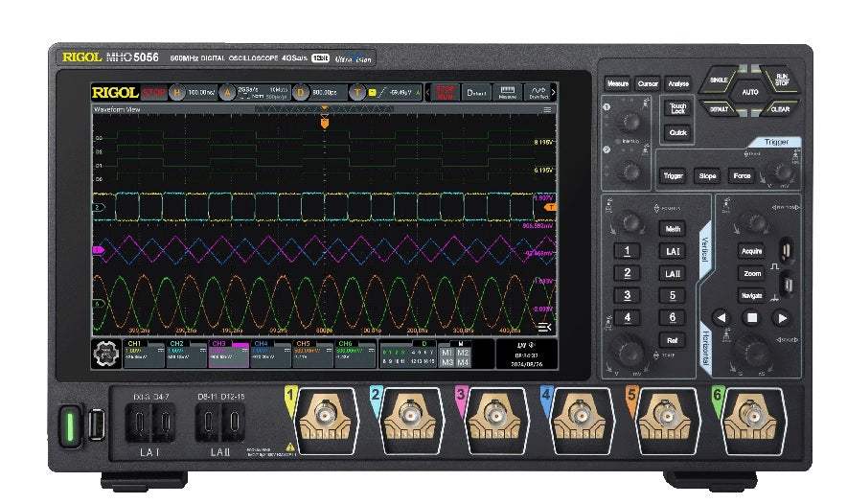The width and height of the screenshot is (847, 504).
Task: Toggle the Touch Lock key
Action: click(x=677, y=108)
